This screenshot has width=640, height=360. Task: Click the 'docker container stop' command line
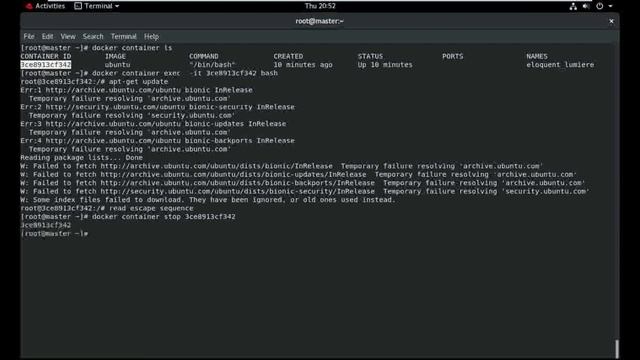coord(128,217)
